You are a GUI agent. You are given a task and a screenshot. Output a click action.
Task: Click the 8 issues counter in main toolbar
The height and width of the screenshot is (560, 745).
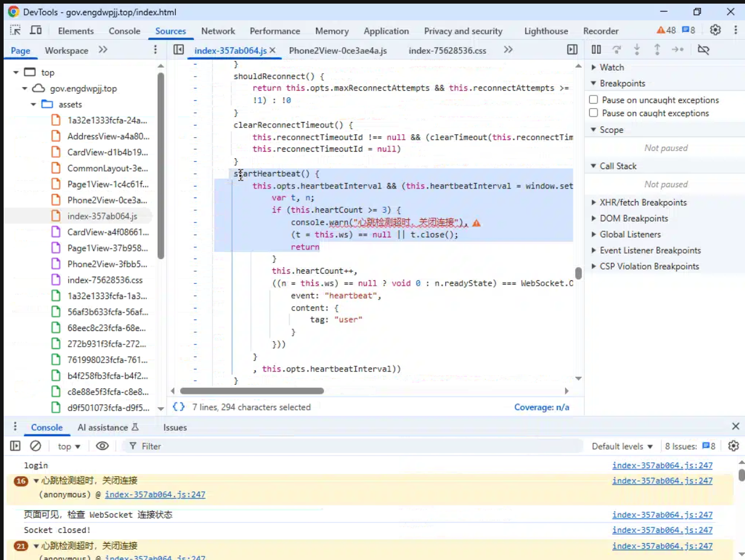(688, 30)
